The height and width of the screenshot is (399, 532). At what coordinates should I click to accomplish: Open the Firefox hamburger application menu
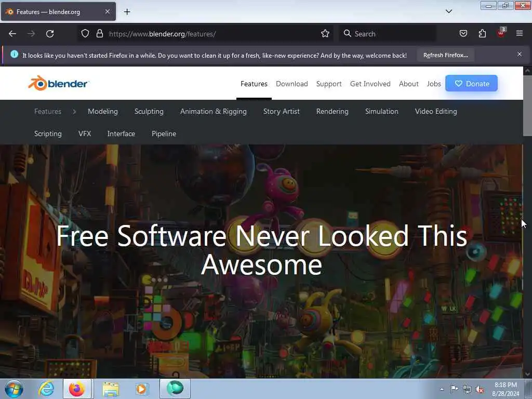point(520,33)
